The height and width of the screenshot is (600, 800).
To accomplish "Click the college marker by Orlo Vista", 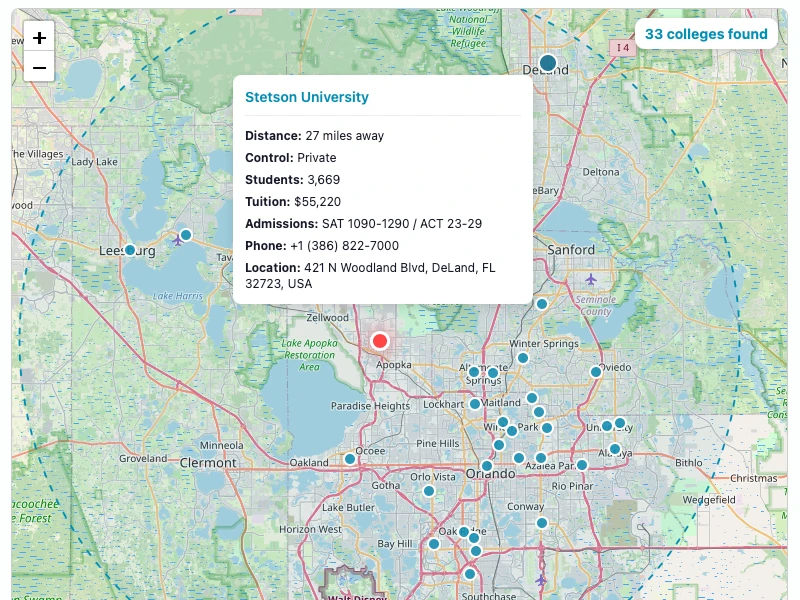I will click(x=429, y=491).
